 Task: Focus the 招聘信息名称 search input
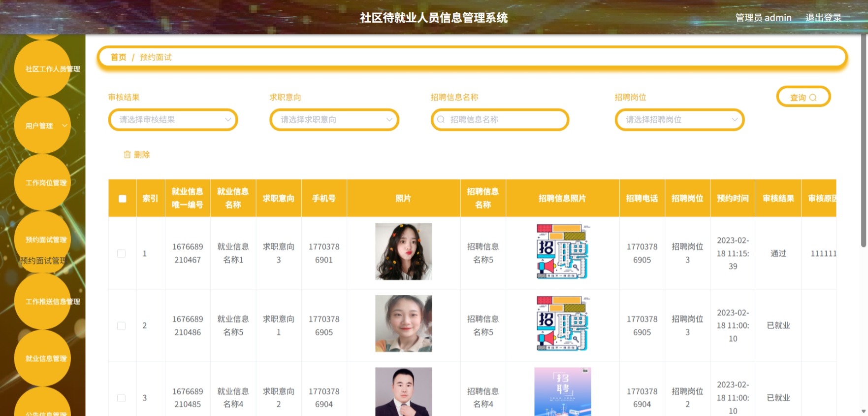[x=500, y=120]
